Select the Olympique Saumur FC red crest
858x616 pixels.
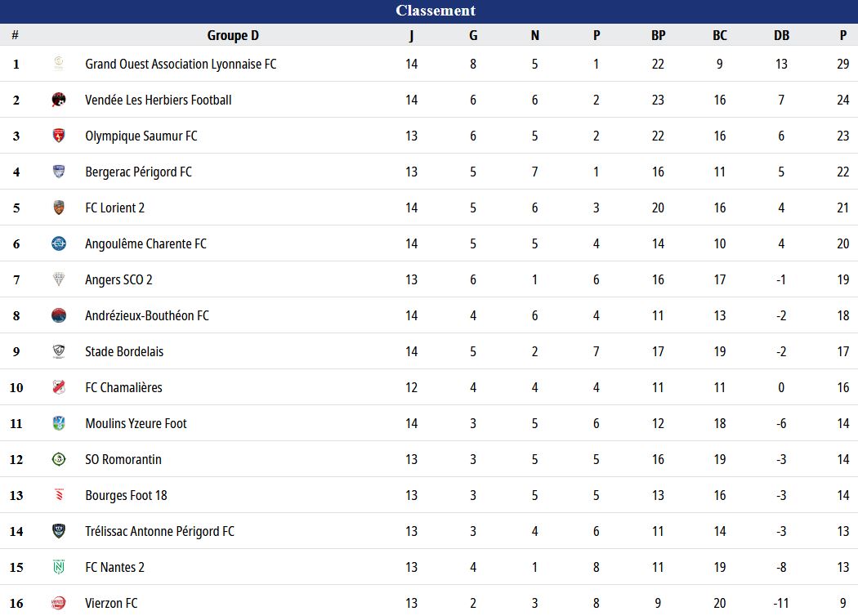pos(59,136)
